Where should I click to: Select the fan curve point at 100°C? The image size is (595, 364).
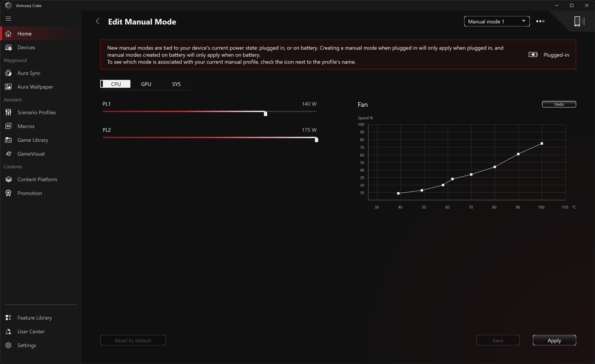(x=542, y=143)
